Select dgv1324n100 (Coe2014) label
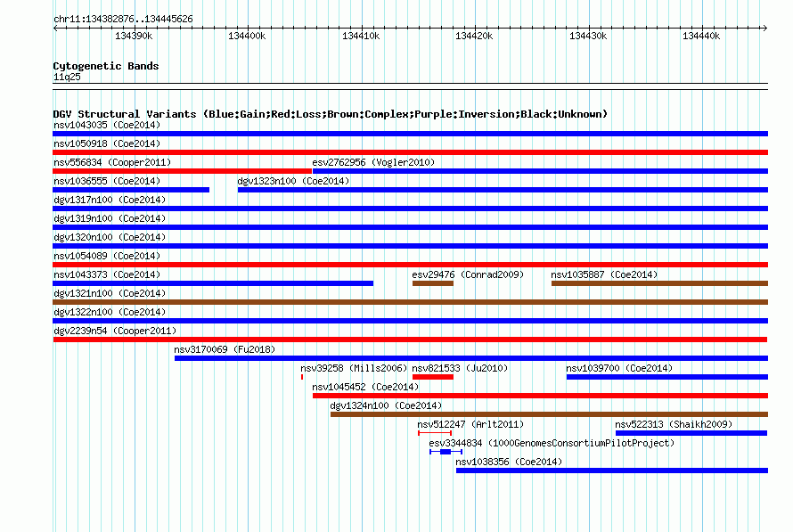Screen dimensions: 793x532 pyautogui.click(x=386, y=405)
